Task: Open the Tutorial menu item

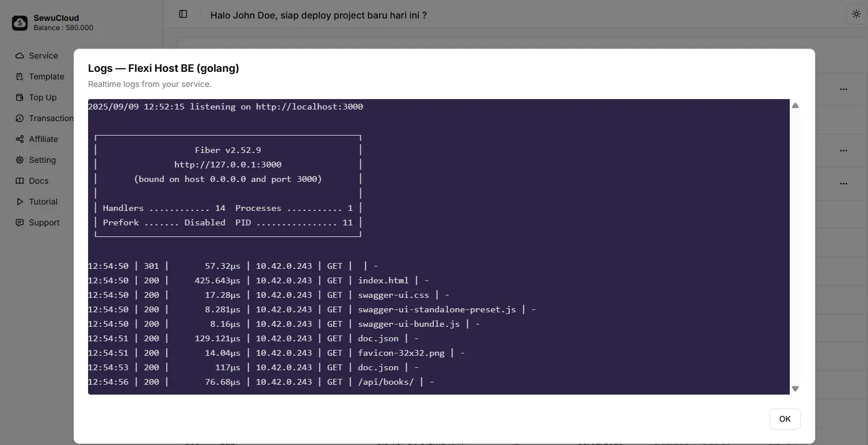Action: [43, 202]
